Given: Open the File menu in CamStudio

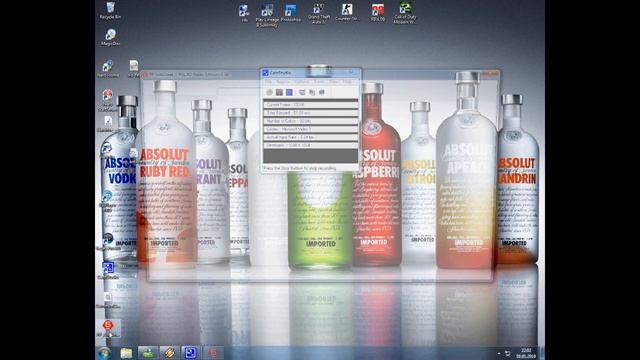Looking at the screenshot, I should tap(268, 82).
